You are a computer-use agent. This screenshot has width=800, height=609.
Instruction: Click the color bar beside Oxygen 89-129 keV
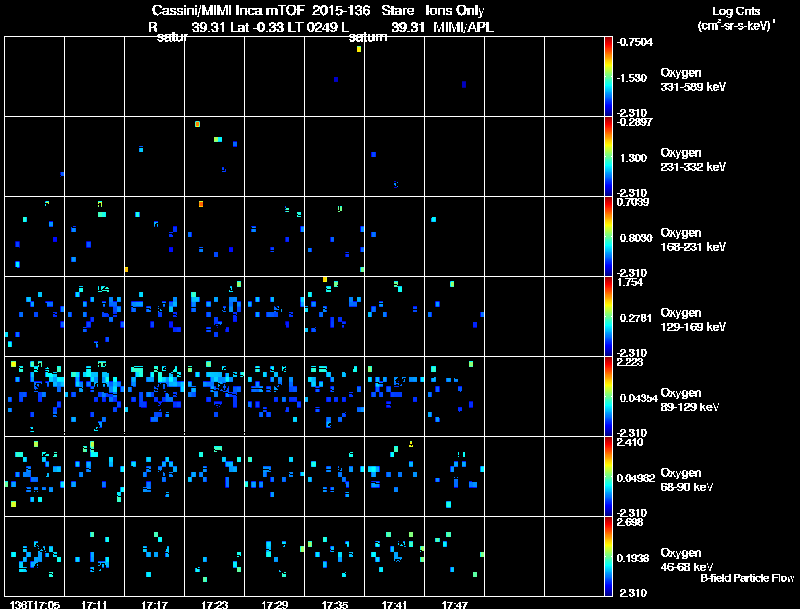point(608,396)
